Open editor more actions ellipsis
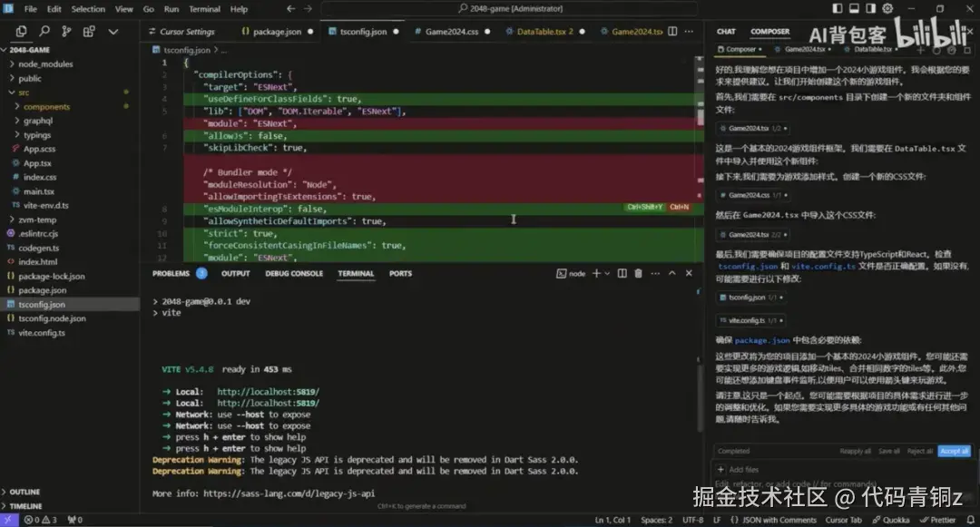The height and width of the screenshot is (527, 980). tap(689, 31)
